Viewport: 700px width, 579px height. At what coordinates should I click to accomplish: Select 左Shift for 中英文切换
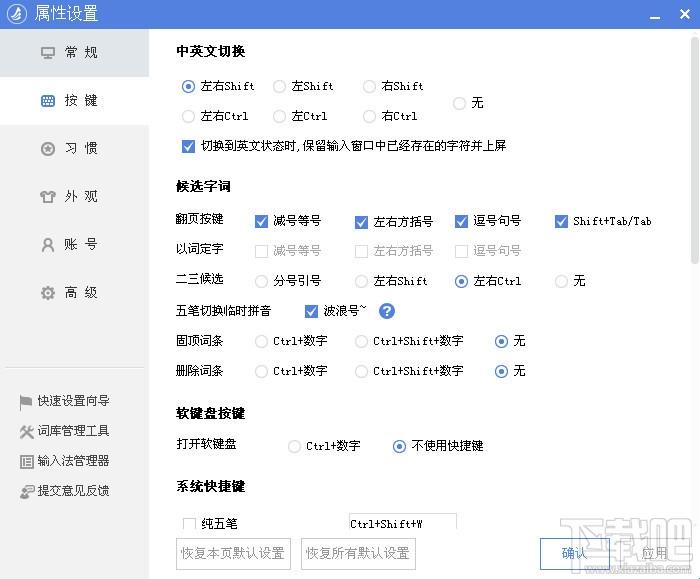click(279, 86)
